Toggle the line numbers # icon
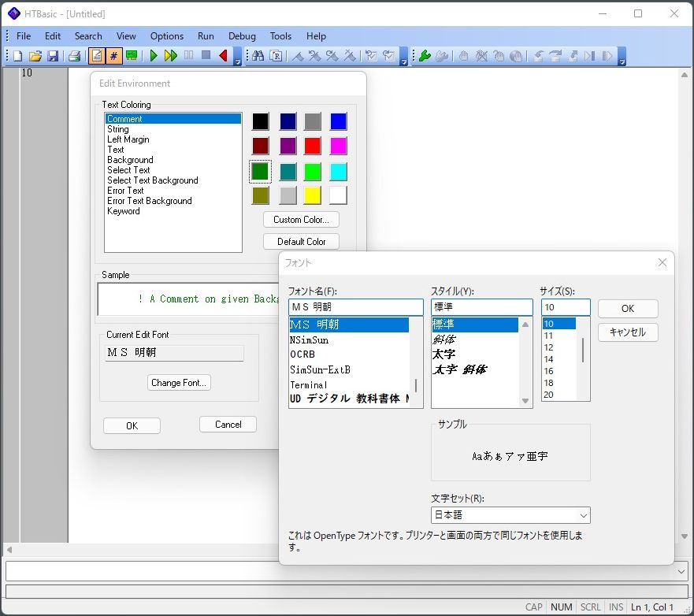 click(113, 56)
